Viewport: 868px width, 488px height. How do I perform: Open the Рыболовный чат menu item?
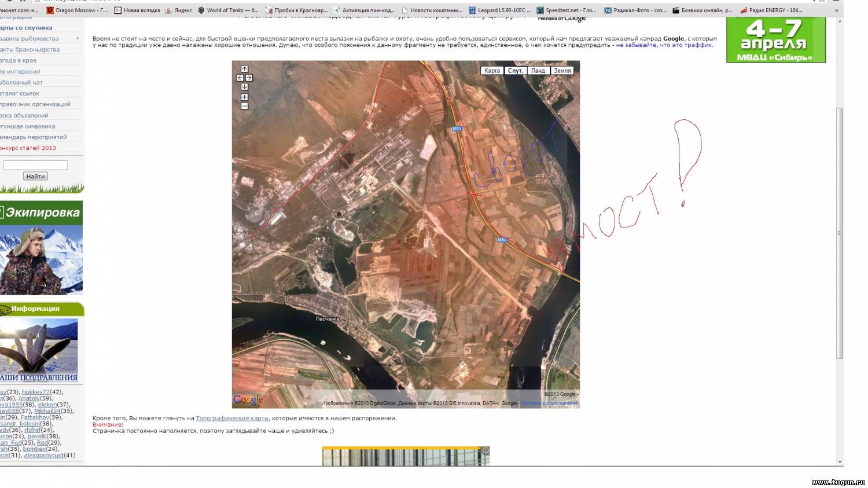tap(21, 83)
